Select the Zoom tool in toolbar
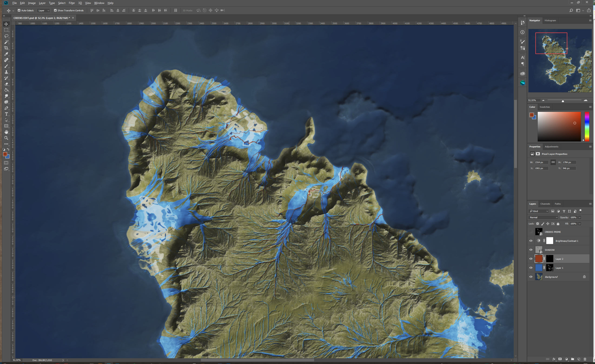Viewport: 595px width, 364px height. tap(6, 138)
